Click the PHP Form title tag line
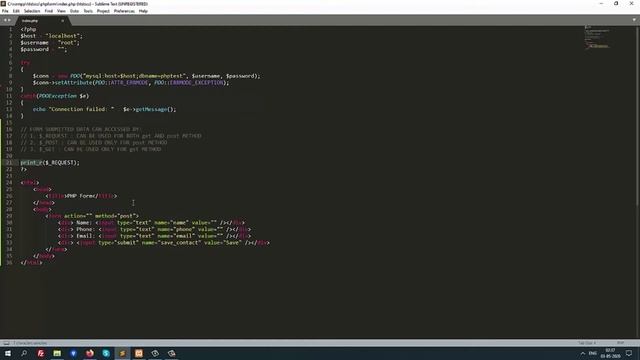This screenshot has height=360, width=640. 81,196
